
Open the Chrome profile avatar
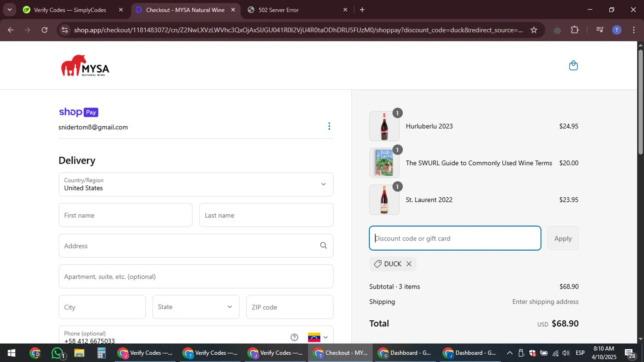(x=617, y=30)
